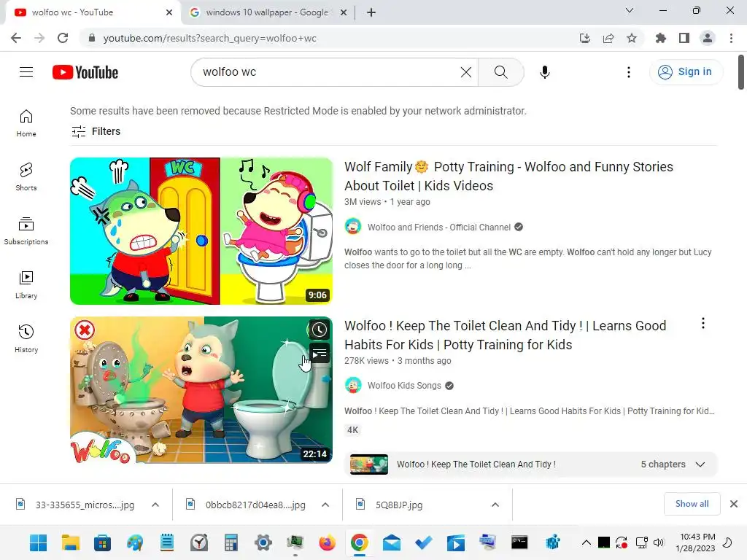Start voice search with the microphone

[x=544, y=72]
